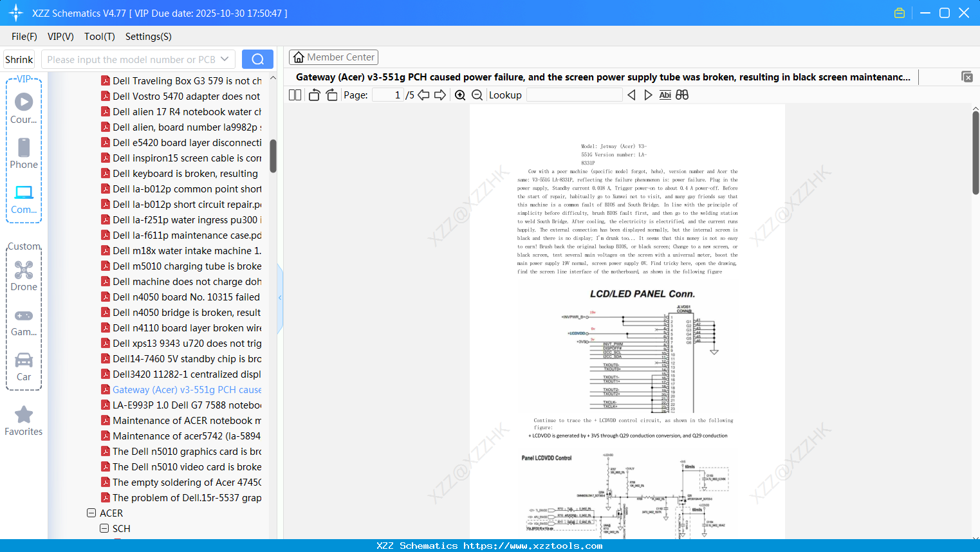Open the Member Center
Screen dimensions: 980x552
click(333, 57)
